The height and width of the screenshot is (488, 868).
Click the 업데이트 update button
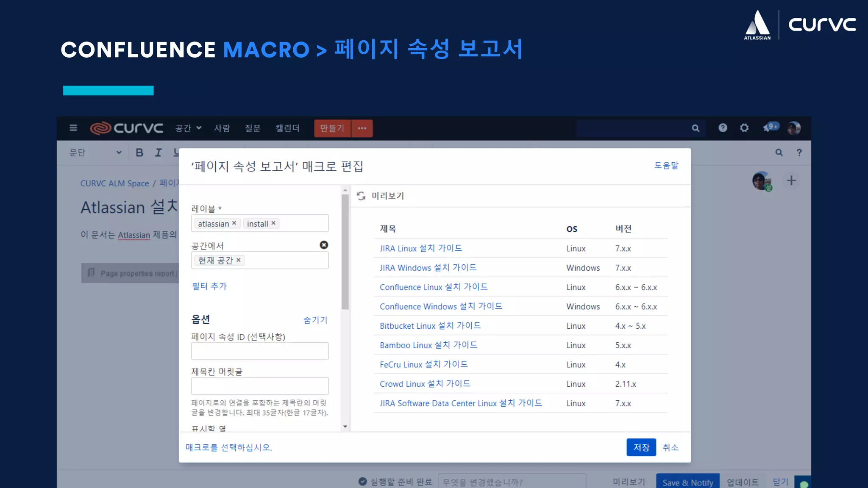743,482
